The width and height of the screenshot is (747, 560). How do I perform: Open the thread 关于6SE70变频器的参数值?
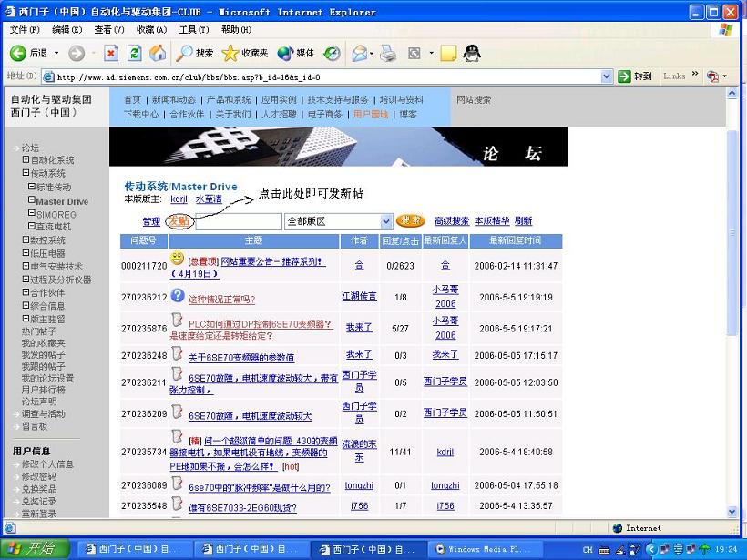[x=241, y=357]
